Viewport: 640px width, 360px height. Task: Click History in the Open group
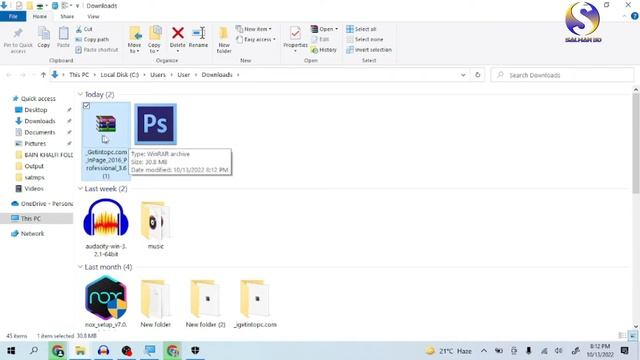324,50
